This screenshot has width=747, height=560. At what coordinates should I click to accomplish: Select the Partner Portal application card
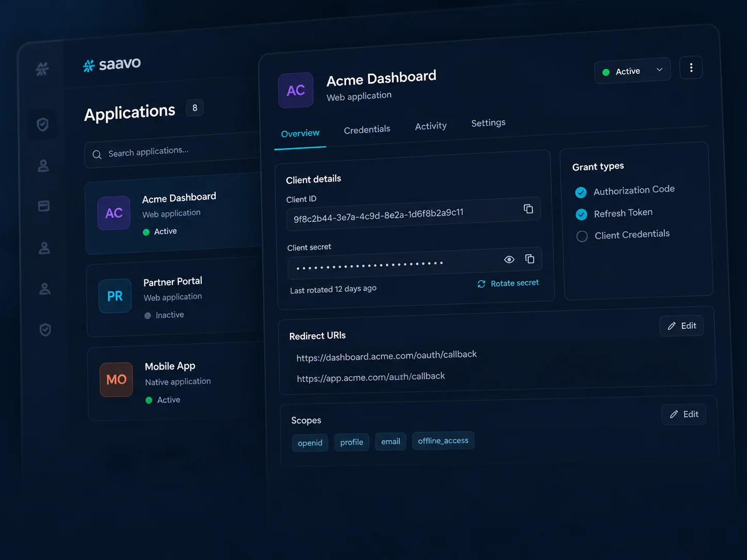(x=175, y=298)
